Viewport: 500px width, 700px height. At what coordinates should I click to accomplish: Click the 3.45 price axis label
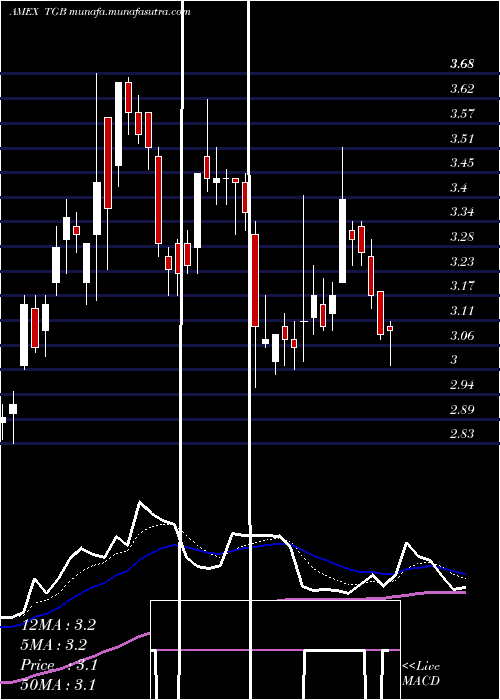pos(462,162)
